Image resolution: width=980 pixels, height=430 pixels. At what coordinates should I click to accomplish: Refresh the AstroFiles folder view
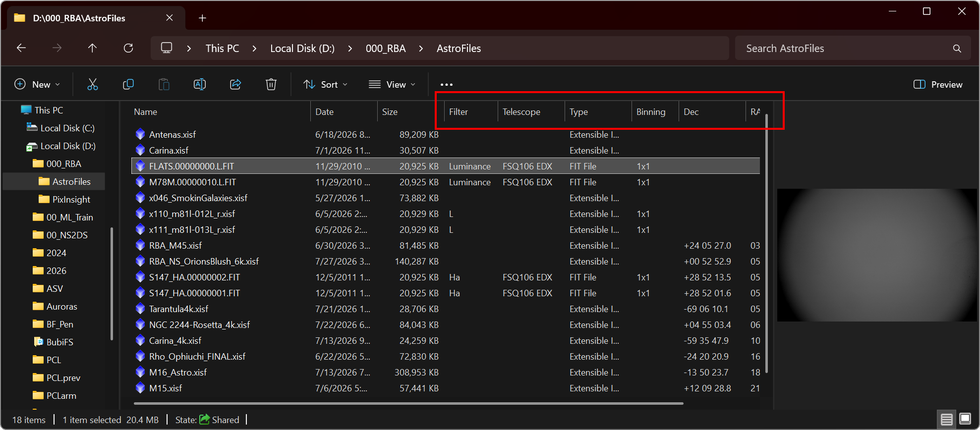(128, 48)
